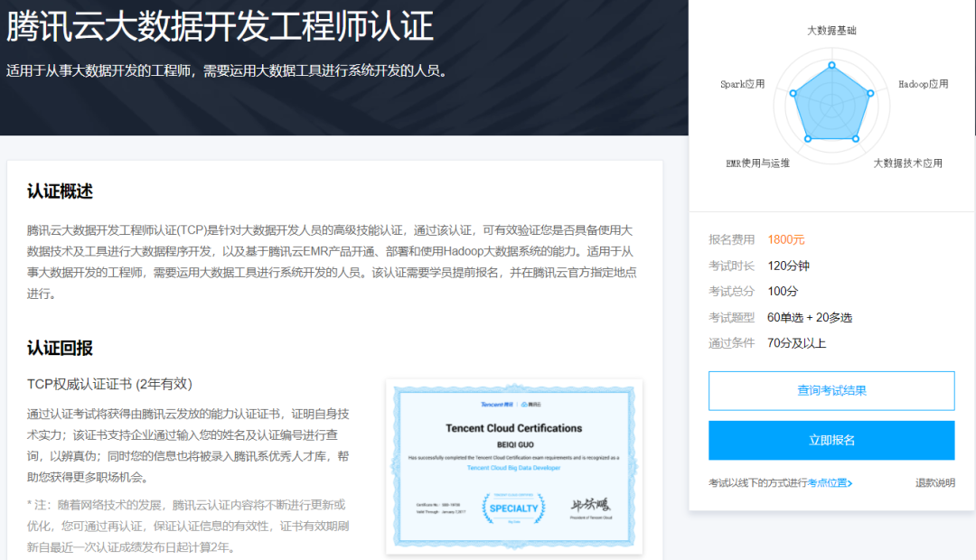Click the blue filled radar chart pentagon center

click(x=831, y=107)
